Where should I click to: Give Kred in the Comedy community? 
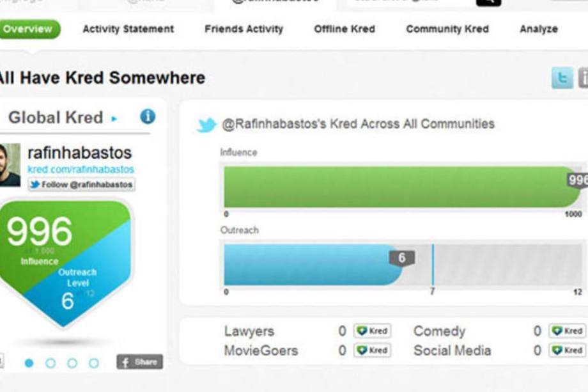pos(567,331)
